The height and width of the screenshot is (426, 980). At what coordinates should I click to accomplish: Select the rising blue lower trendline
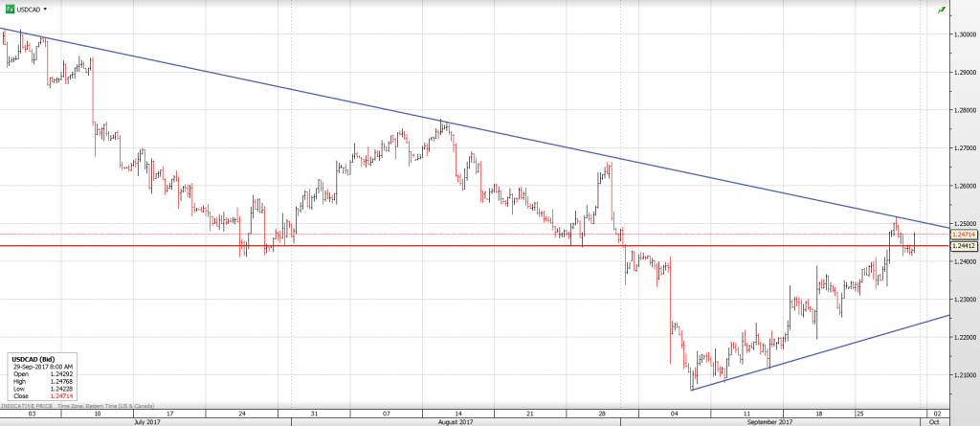coord(813,353)
